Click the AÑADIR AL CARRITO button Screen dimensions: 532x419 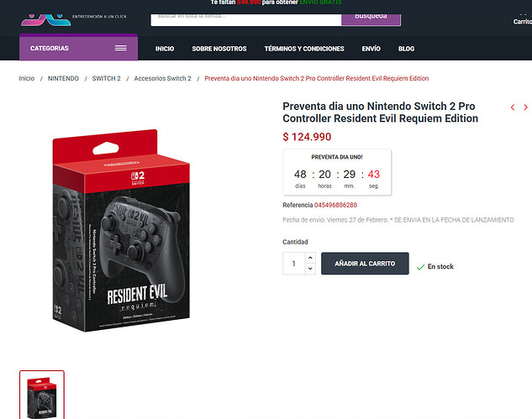pos(365,264)
